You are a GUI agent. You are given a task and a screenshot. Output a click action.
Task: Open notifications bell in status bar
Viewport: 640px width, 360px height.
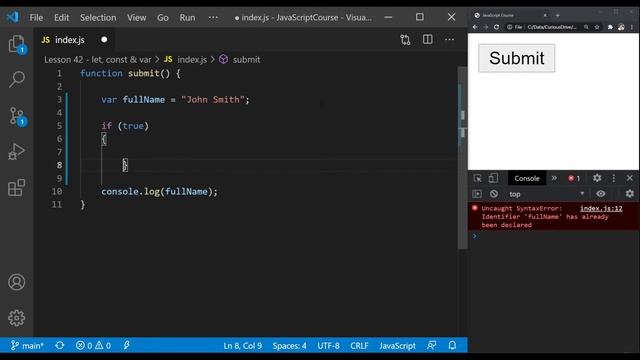pyautogui.click(x=452, y=346)
